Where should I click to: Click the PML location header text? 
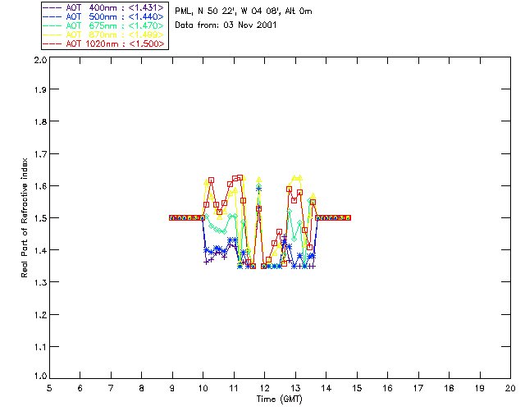[244, 11]
